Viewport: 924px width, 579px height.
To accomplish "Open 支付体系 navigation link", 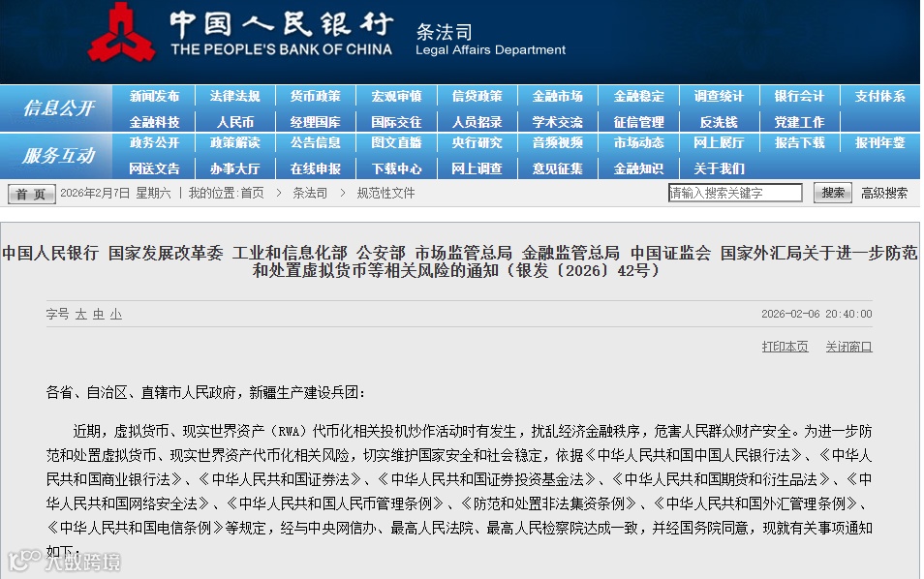I will tap(880, 96).
